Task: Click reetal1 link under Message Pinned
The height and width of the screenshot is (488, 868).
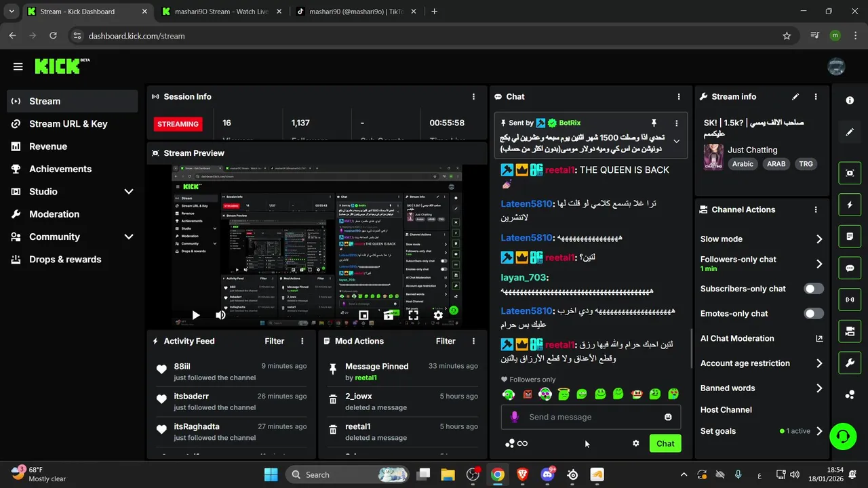Action: (x=366, y=378)
